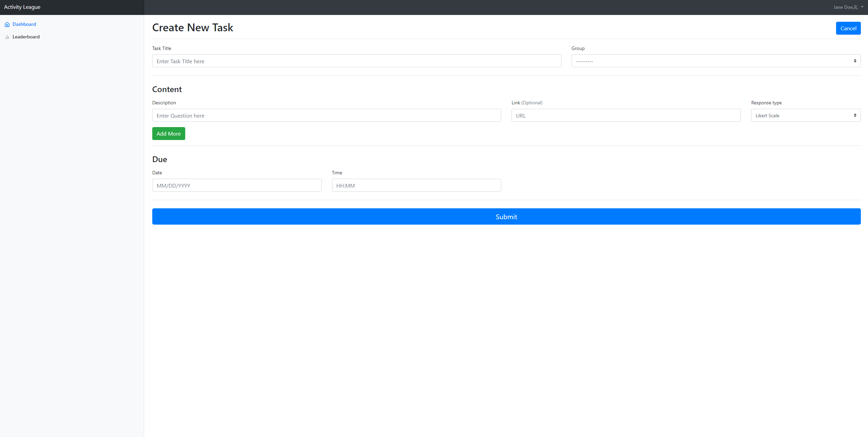Click the Date field label
This screenshot has height=437, width=868.
click(x=157, y=173)
